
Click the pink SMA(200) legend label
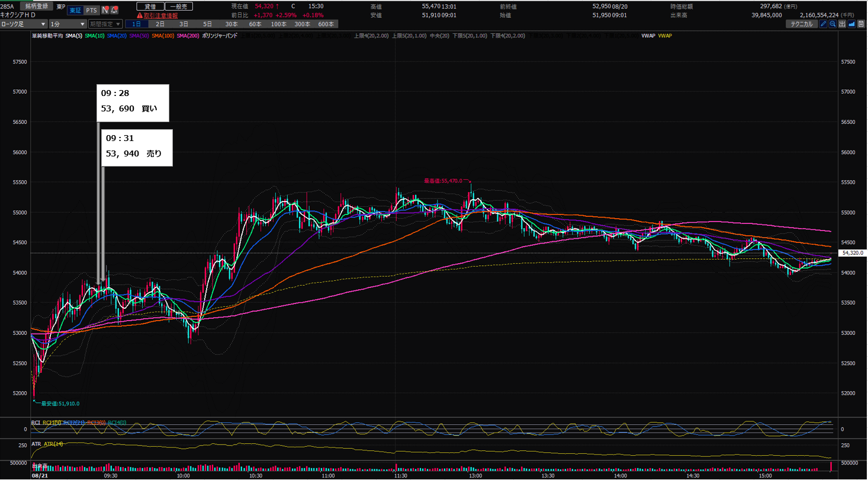[x=189, y=36]
